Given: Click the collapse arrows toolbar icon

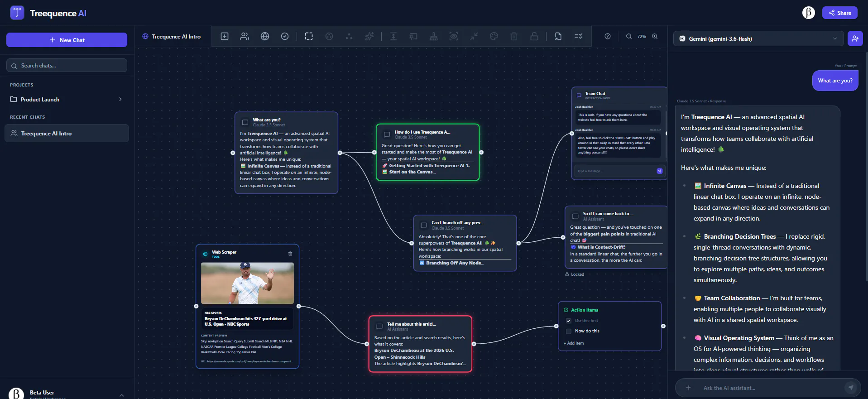Looking at the screenshot, I should (x=474, y=36).
